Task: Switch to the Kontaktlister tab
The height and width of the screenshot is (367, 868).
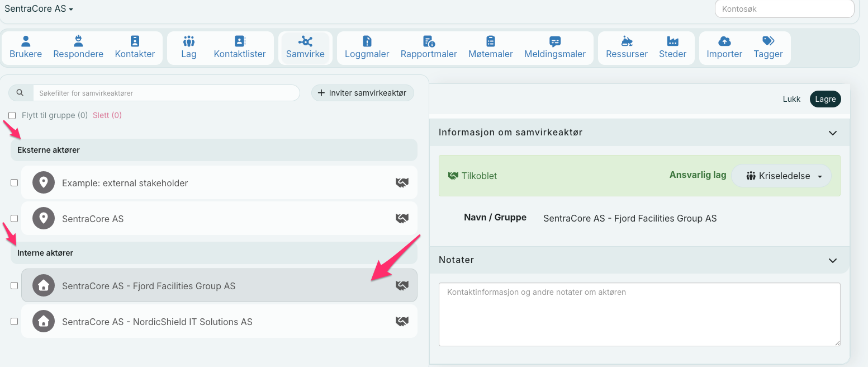Action: [240, 48]
